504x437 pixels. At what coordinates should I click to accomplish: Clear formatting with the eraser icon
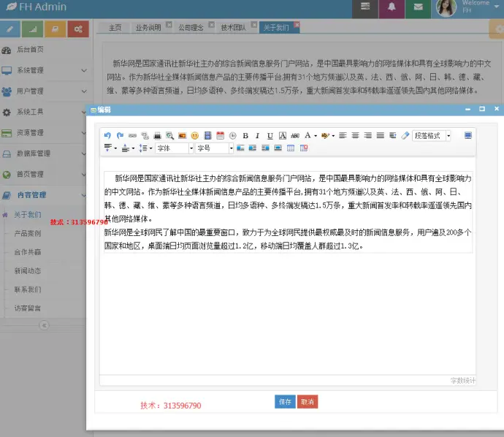405,135
